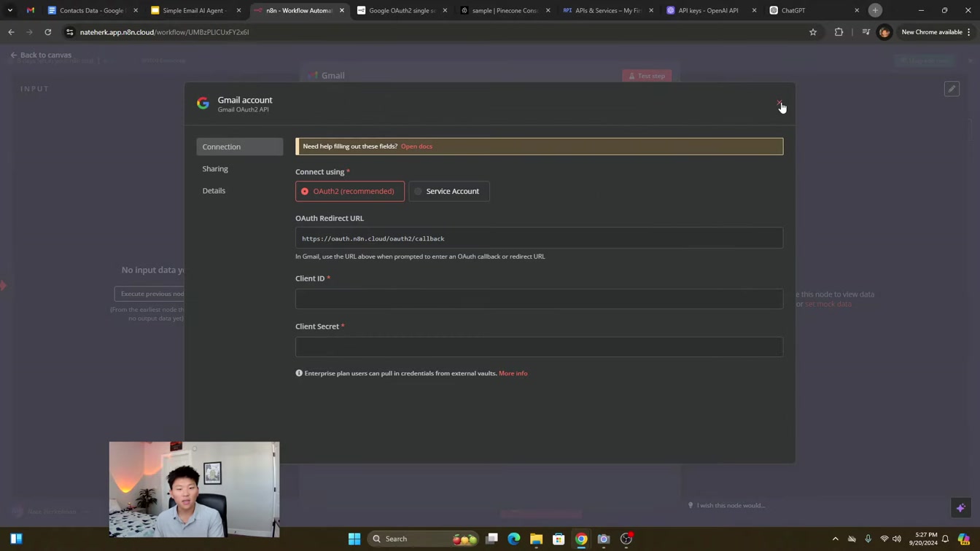Open the Windows Start menu

point(354,539)
